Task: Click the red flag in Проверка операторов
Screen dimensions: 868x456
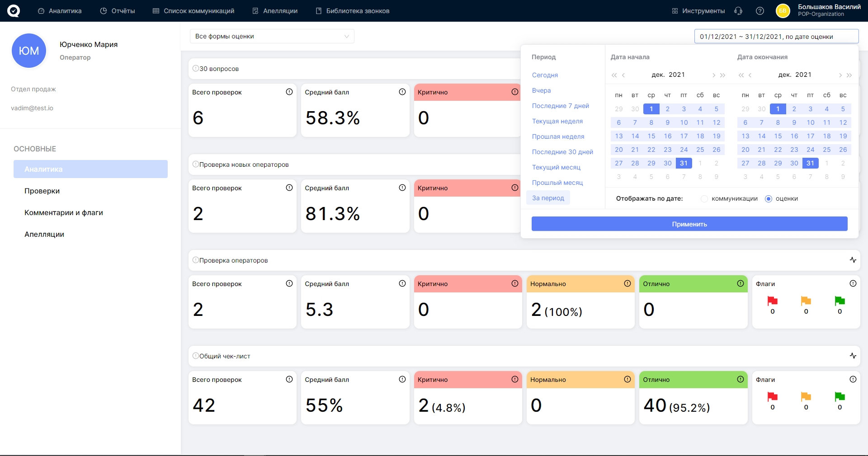Action: pyautogui.click(x=772, y=301)
